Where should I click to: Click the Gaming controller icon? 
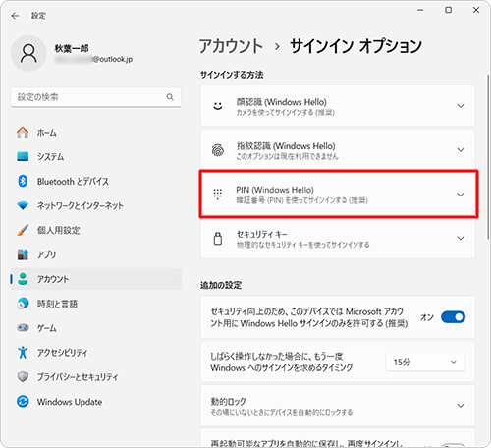coord(23,327)
